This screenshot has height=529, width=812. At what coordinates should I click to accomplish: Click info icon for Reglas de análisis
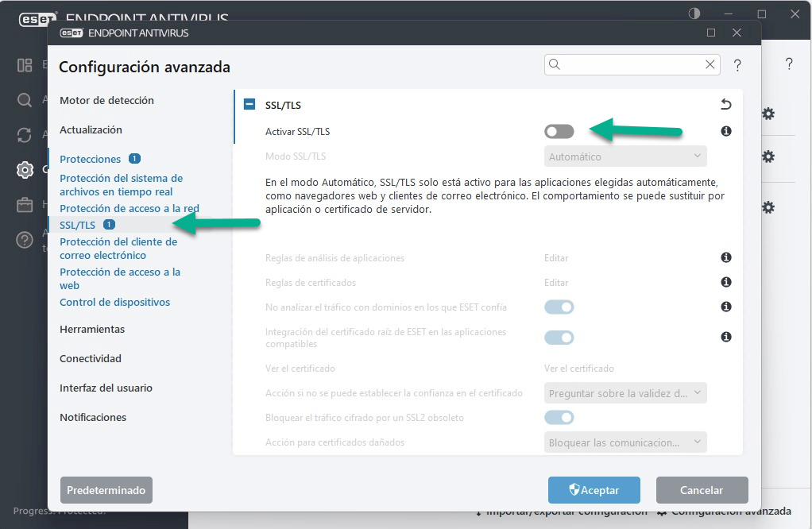[726, 257]
